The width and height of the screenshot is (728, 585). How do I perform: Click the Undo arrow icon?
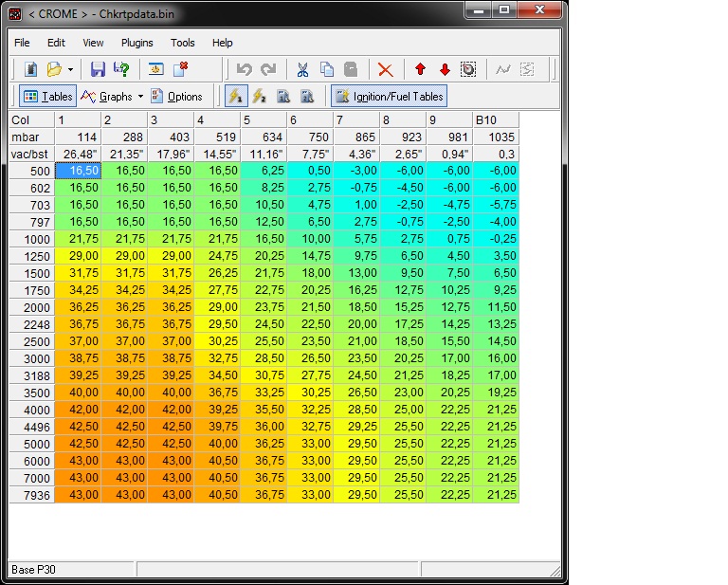click(x=245, y=69)
